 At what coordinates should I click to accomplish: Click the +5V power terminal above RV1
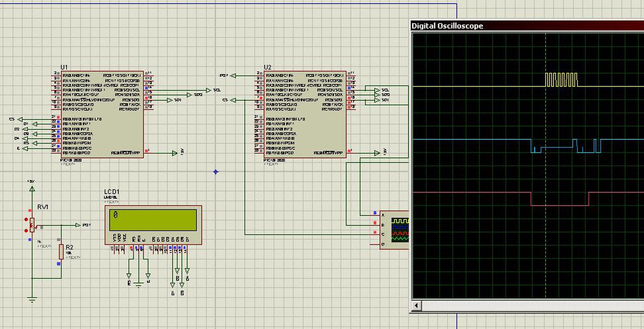32,187
